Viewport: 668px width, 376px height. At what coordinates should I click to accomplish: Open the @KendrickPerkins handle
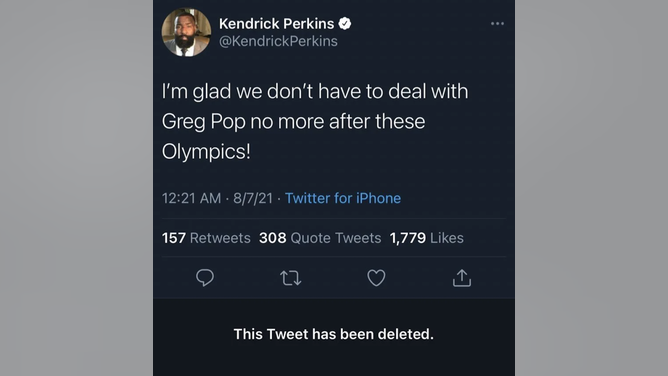point(278,41)
